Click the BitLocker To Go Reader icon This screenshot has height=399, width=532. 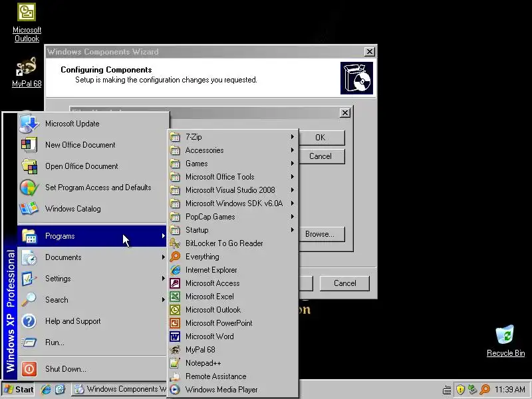pyautogui.click(x=175, y=243)
